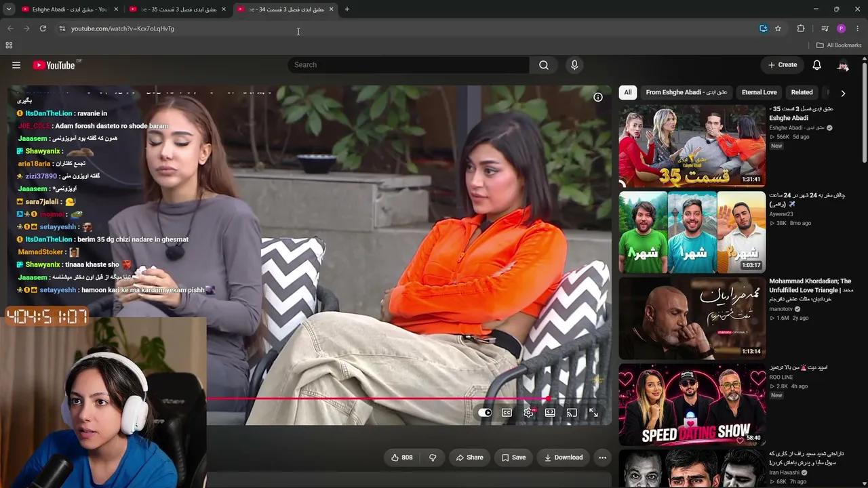This screenshot has height=488, width=868.
Task: Focus the YouTube search box
Action: point(409,65)
